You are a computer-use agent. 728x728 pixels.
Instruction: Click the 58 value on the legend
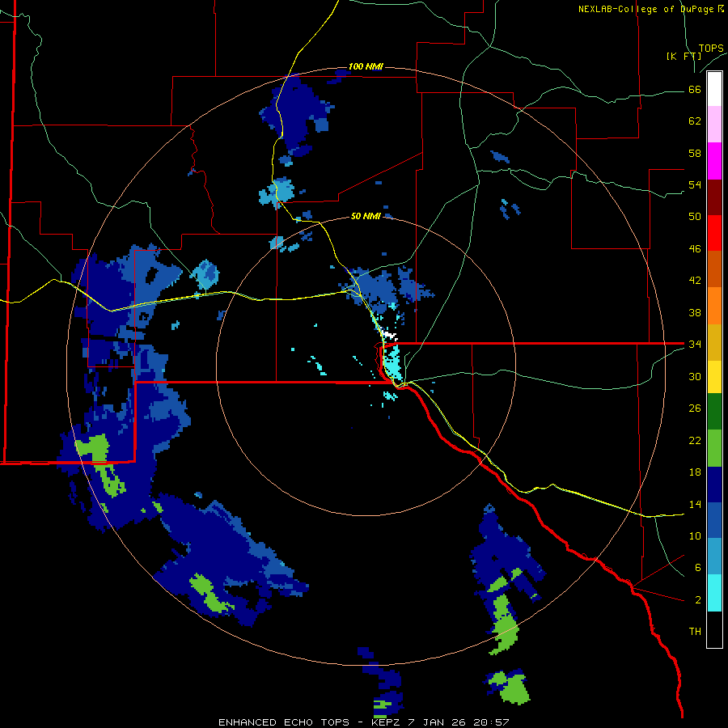pos(695,153)
